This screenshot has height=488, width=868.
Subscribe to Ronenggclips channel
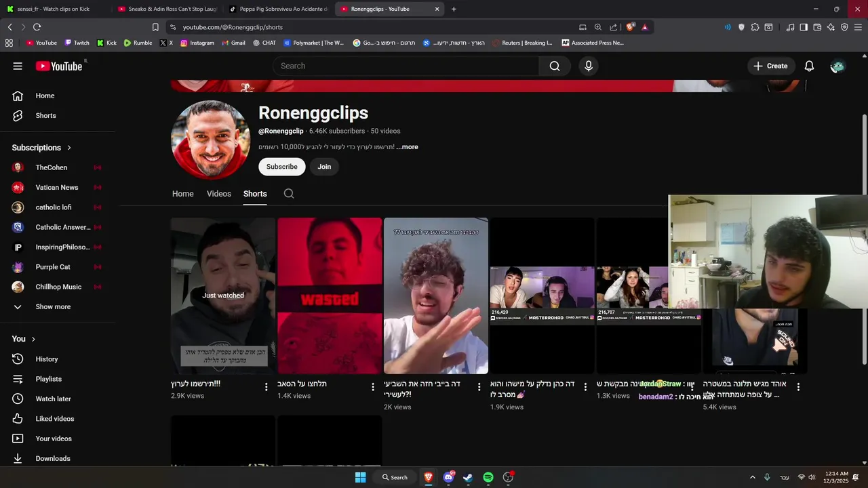pos(282,167)
